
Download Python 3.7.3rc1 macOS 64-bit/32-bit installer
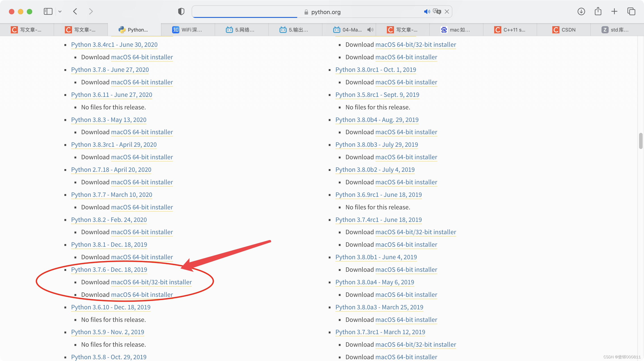[416, 344]
